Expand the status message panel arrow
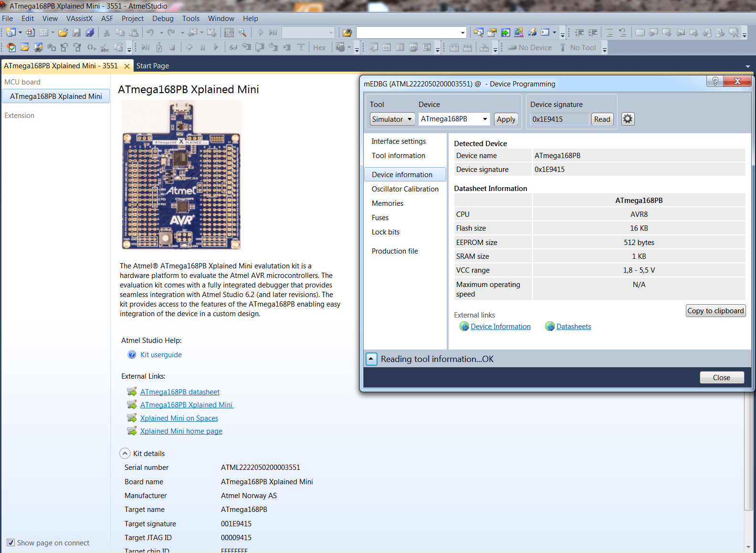 [x=371, y=359]
